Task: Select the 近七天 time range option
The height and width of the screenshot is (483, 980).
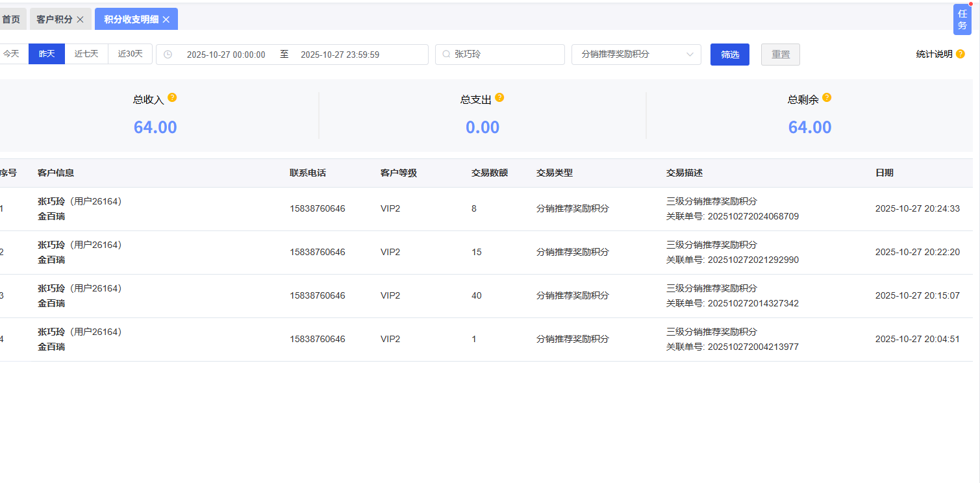Action: coord(86,54)
